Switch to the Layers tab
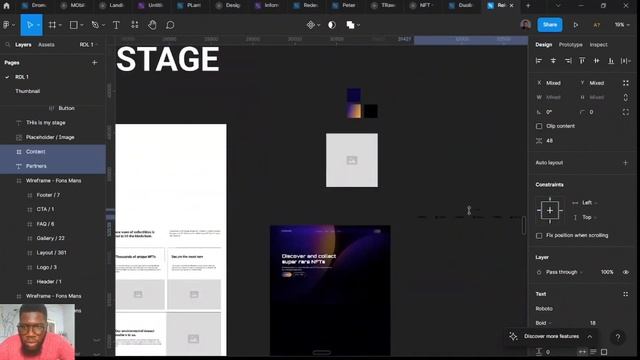The height and width of the screenshot is (360, 640). (23, 44)
